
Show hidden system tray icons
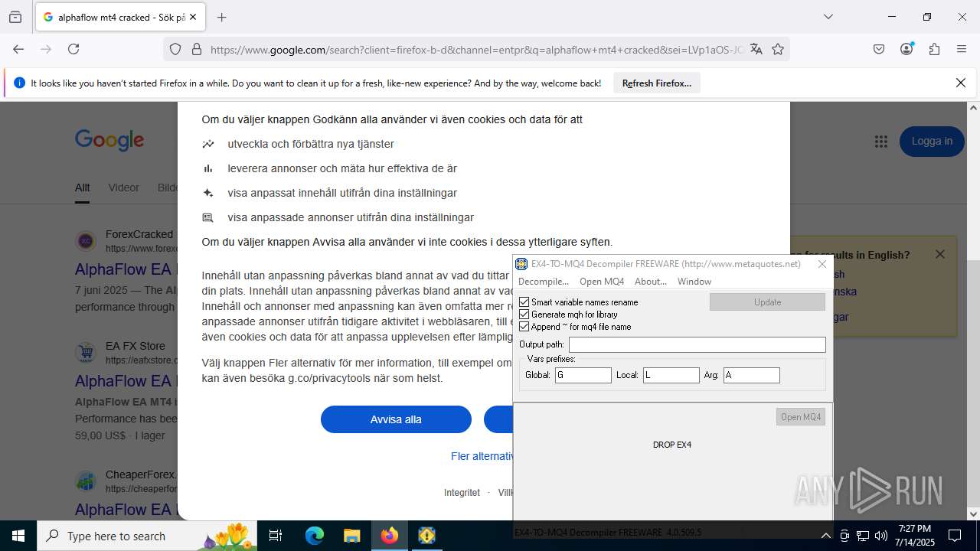(x=825, y=536)
